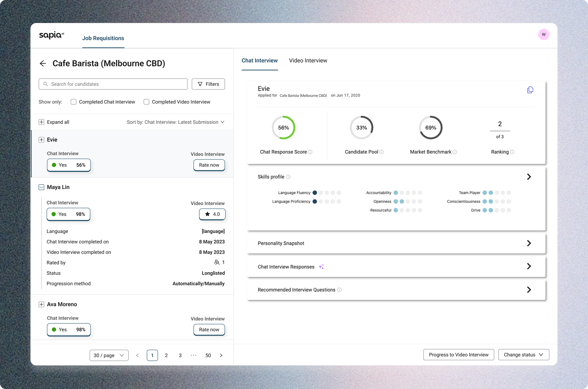Open the 30 / page selector
The height and width of the screenshot is (389, 588).
click(109, 355)
